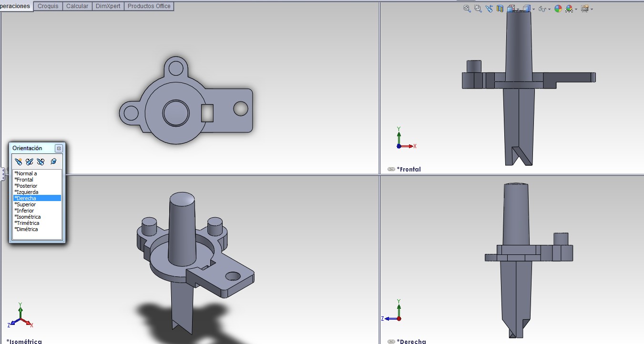This screenshot has width=644, height=344.
Task: Select the central circular boss in top view
Action: (175, 112)
